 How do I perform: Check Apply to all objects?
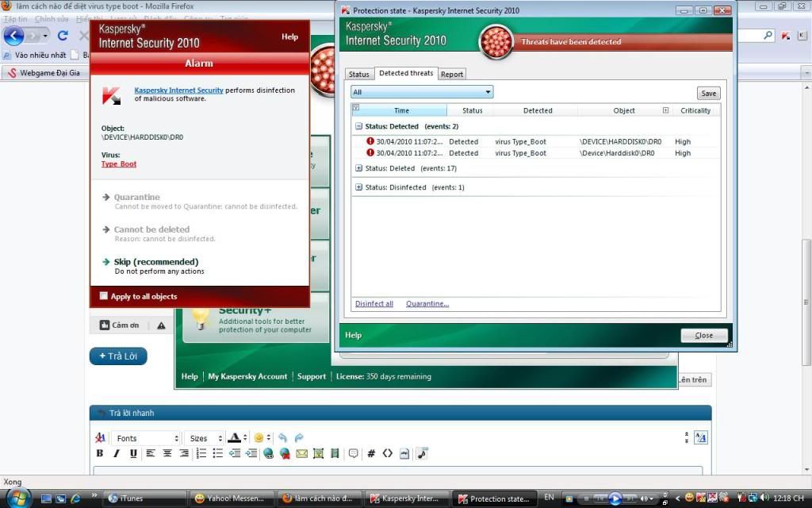point(104,296)
